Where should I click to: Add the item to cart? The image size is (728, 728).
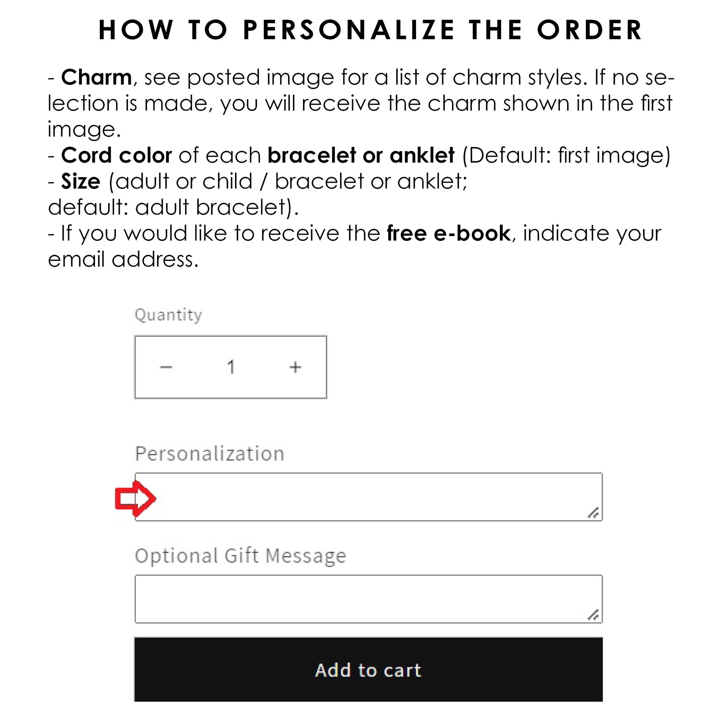tap(368, 670)
